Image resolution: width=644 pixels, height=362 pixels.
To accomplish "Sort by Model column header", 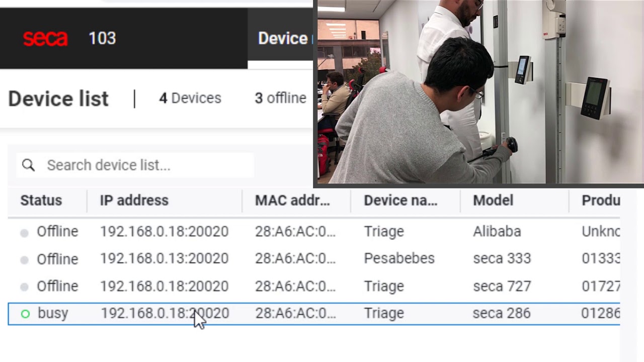I will (493, 200).
